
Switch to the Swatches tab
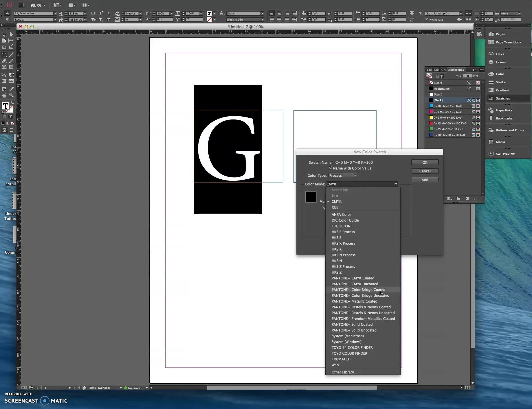click(457, 69)
